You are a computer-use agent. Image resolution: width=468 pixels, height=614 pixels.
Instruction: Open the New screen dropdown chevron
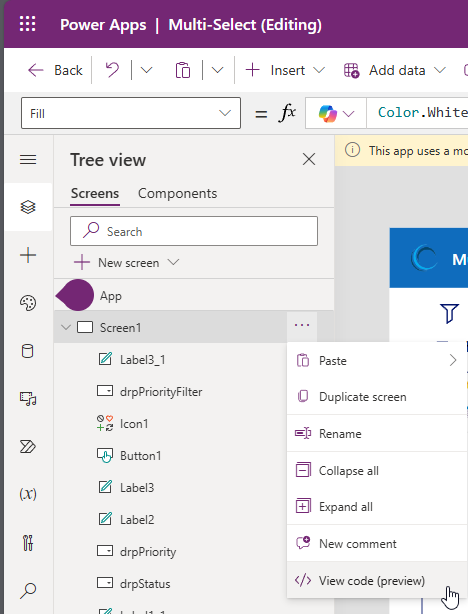[173, 262]
